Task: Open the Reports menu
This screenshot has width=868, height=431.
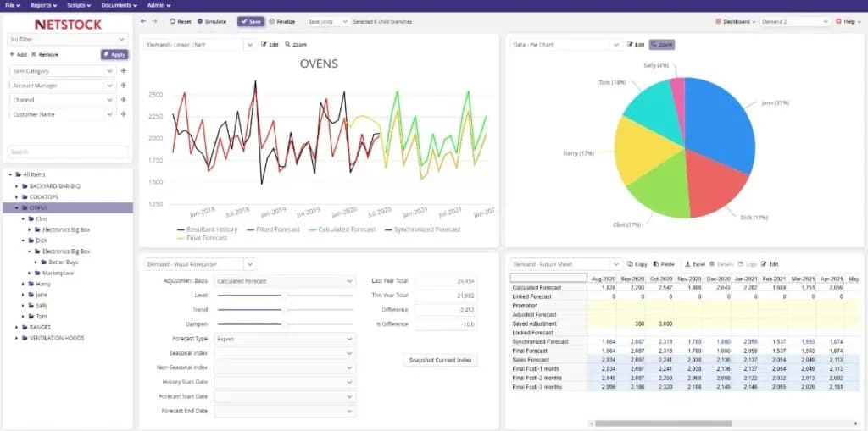Action: click(x=44, y=5)
